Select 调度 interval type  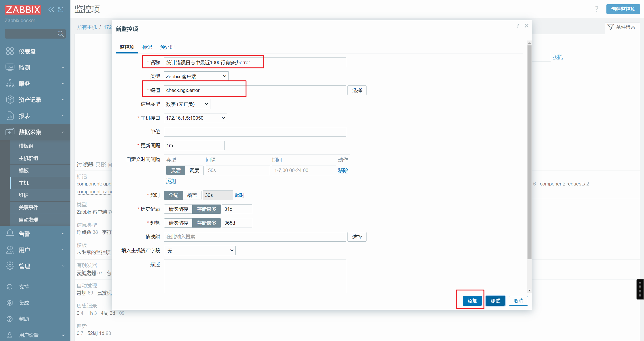[x=194, y=170]
